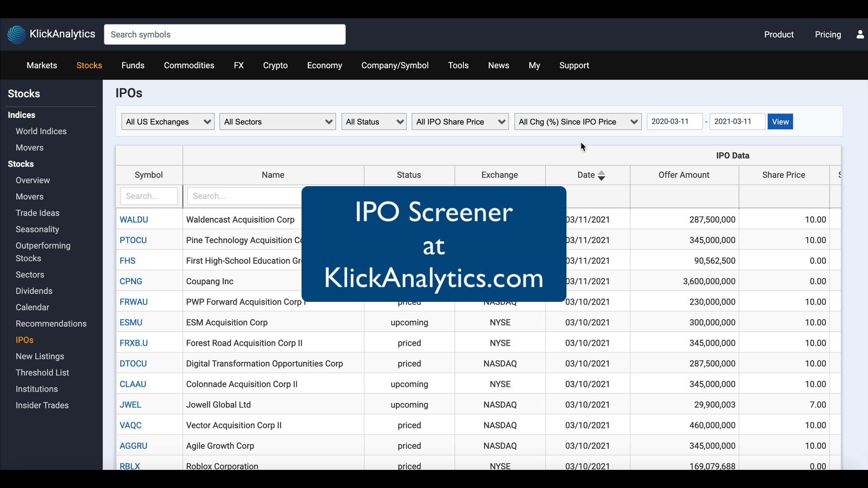
Task: Open Seasonality in the sidebar
Action: [37, 230]
